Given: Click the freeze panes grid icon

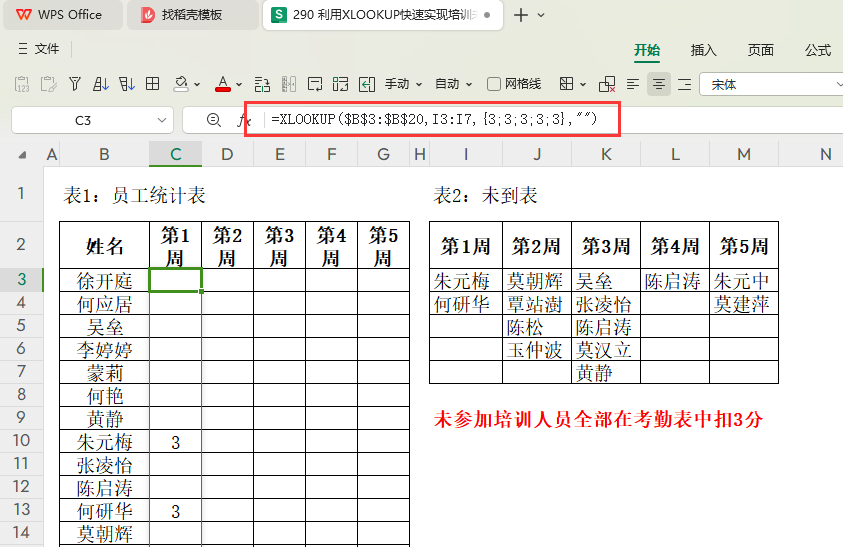Looking at the screenshot, I should click(x=567, y=84).
